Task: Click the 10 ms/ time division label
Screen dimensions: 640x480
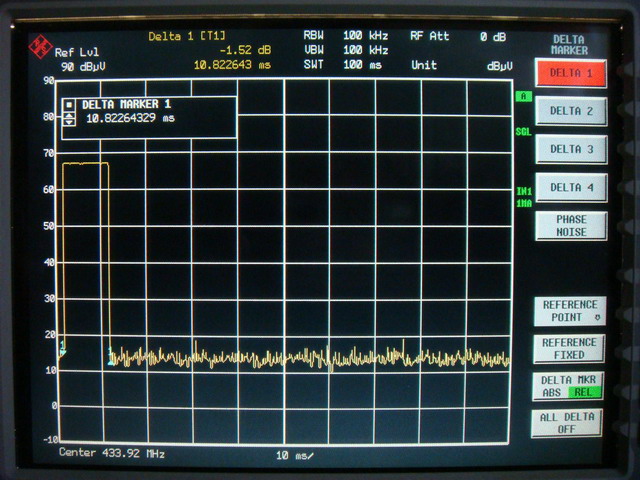Action: coord(295,456)
